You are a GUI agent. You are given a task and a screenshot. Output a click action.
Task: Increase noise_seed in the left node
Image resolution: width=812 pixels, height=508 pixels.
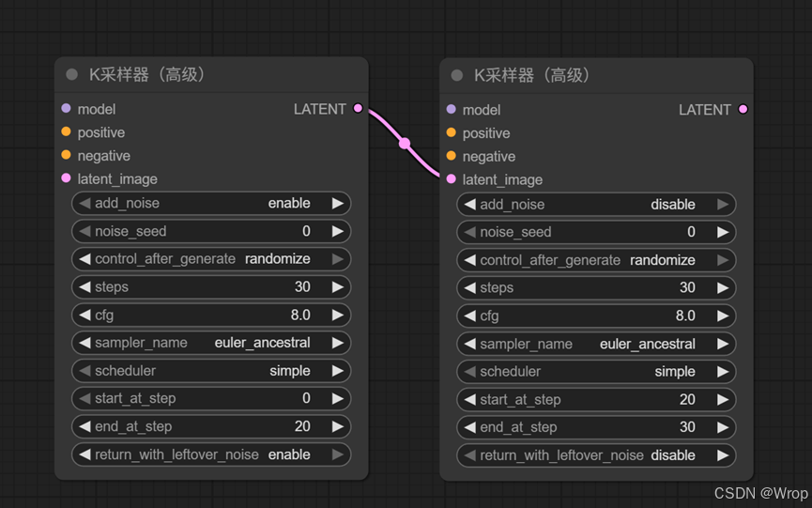[338, 231]
